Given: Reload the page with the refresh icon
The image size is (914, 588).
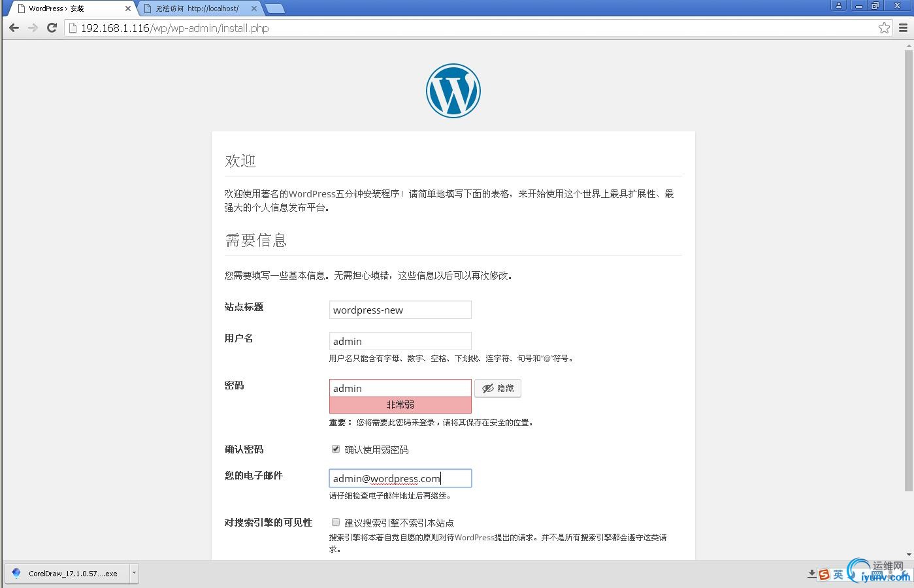Looking at the screenshot, I should tap(52, 28).
